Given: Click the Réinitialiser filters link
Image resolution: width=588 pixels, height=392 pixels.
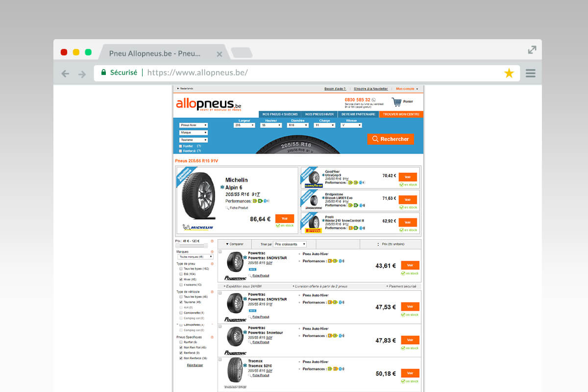Looking at the screenshot, I should pos(195,365).
